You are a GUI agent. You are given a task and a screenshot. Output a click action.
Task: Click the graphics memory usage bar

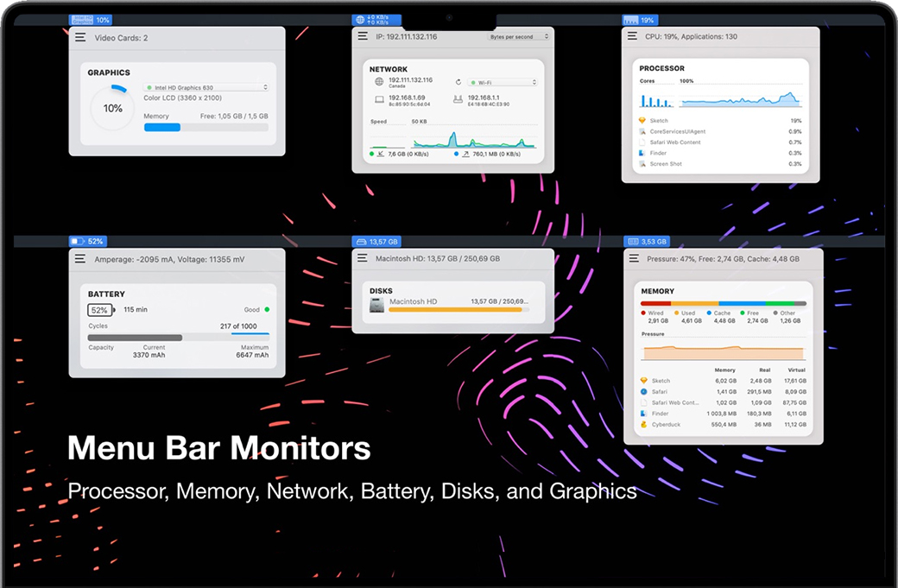[206, 127]
